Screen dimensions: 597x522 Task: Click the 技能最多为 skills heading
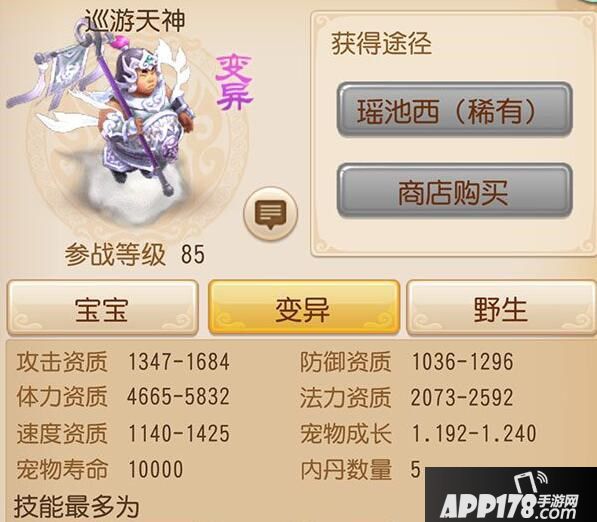77,507
